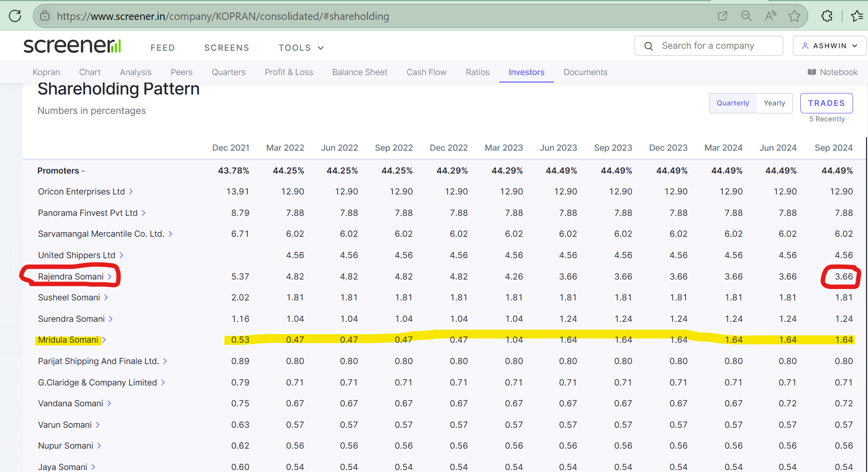Click the read aloud icon
The image size is (868, 472).
click(770, 16)
